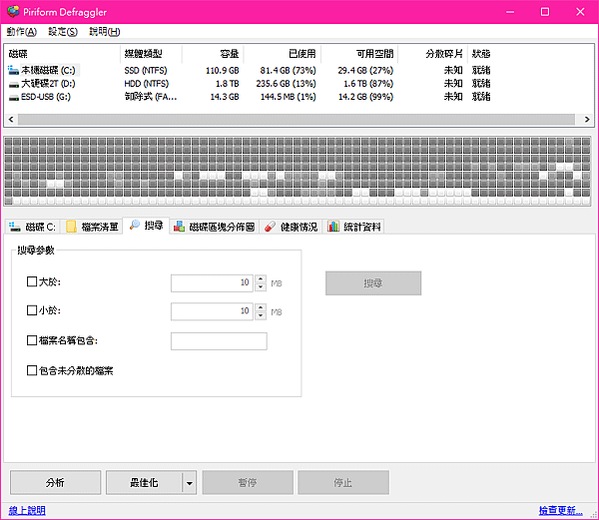Viewport: 599px width, 520px height.
Task: Open the 統計資料 chart icon tab
Action: (333, 227)
